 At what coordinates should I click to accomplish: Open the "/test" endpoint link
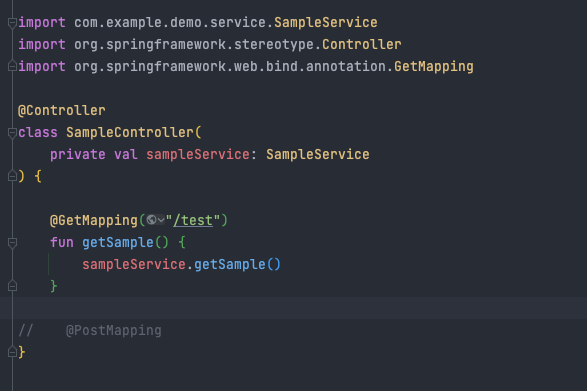[x=193, y=220]
